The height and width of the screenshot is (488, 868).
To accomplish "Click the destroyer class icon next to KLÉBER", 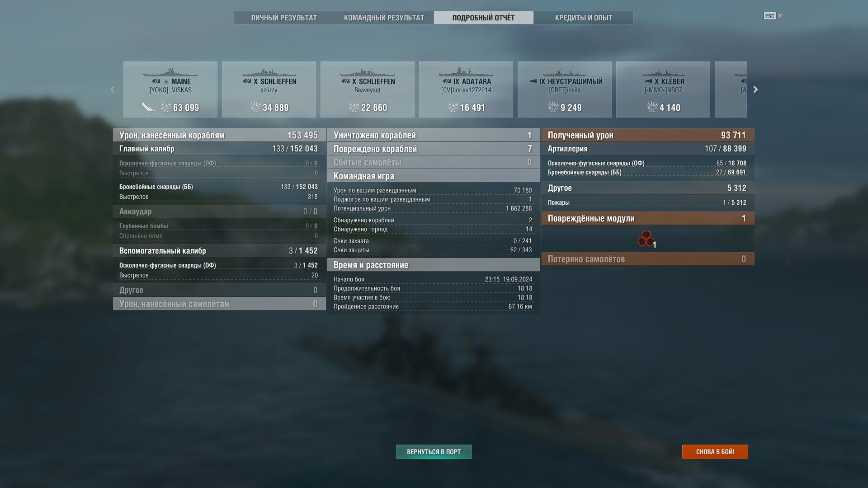I will [x=647, y=81].
